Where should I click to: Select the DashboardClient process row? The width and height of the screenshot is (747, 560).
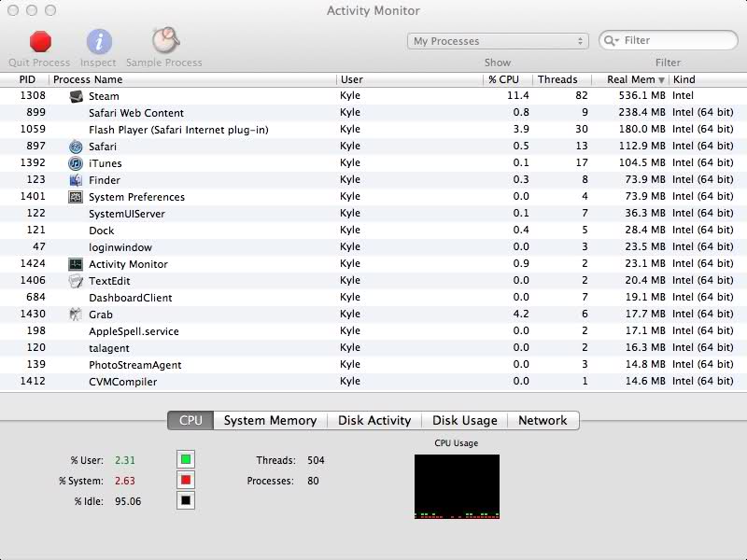pos(373,298)
